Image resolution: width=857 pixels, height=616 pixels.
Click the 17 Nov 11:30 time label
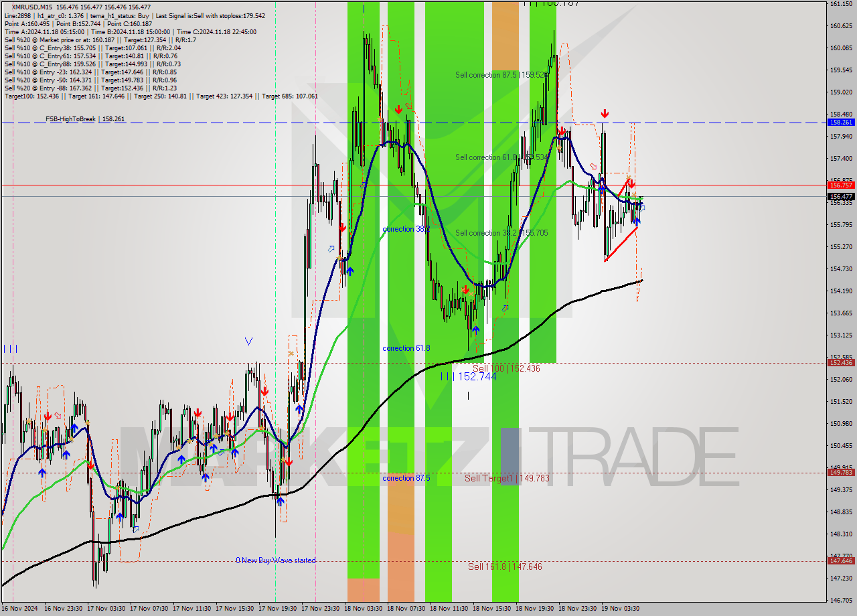tap(192, 609)
